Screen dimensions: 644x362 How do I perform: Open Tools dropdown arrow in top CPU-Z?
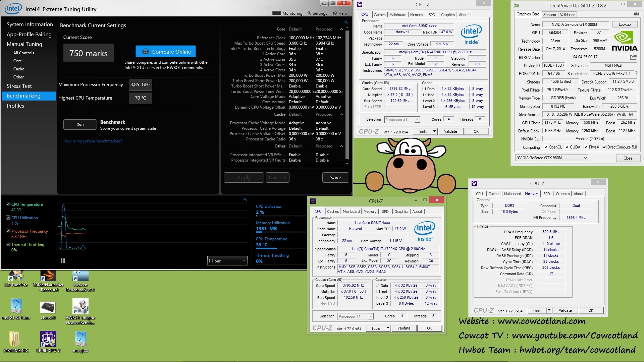click(x=434, y=131)
